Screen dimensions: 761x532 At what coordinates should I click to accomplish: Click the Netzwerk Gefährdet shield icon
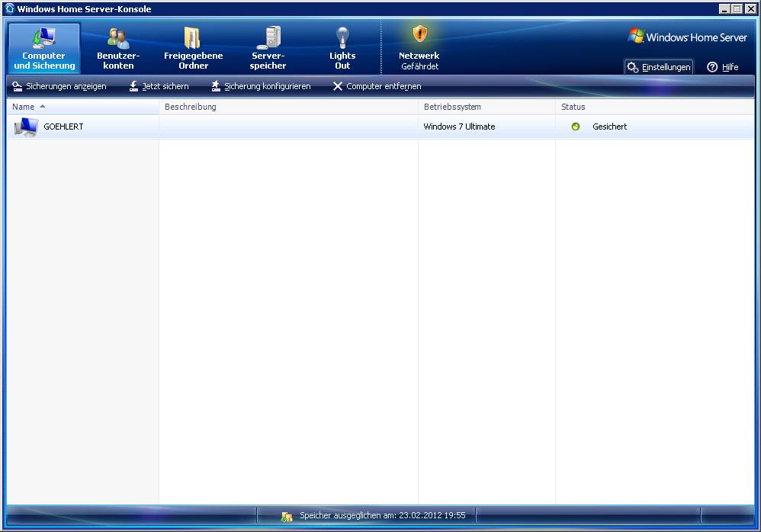[x=419, y=34]
